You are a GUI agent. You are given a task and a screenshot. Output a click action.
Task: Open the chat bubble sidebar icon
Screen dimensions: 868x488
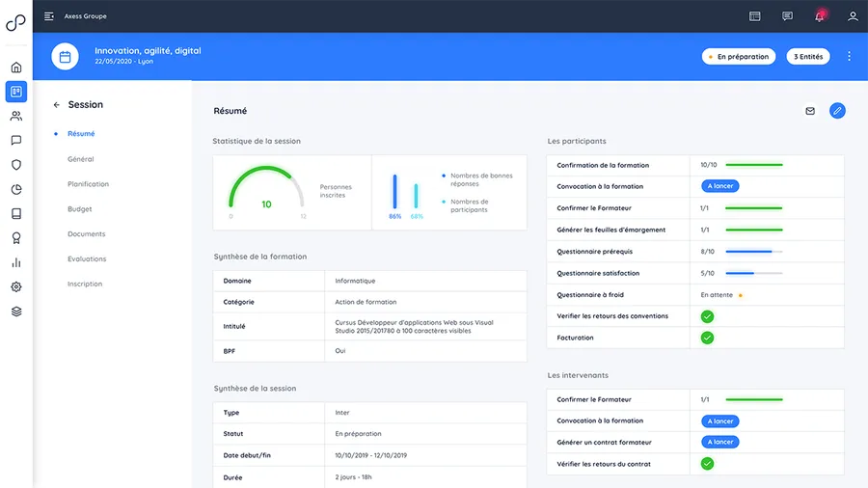point(16,140)
